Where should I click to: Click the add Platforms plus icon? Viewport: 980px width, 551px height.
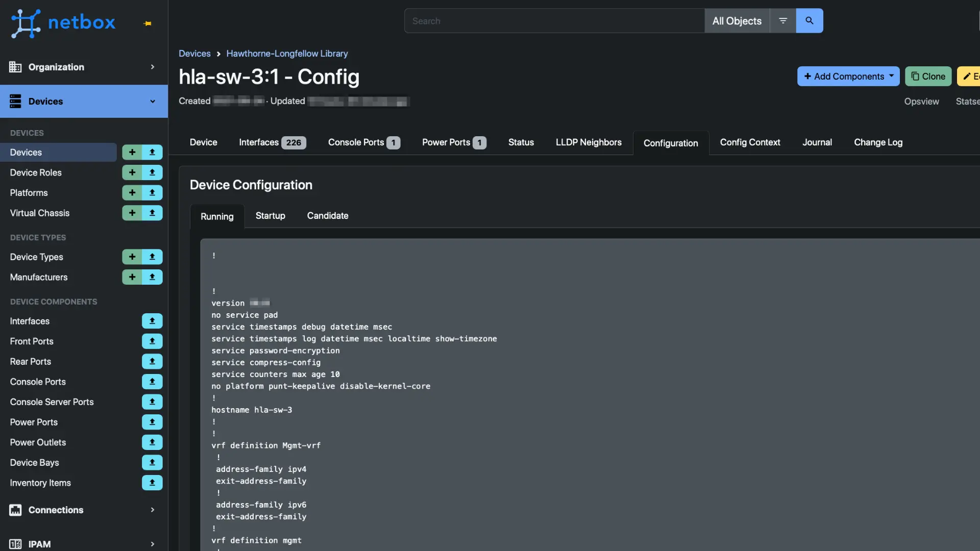132,193
